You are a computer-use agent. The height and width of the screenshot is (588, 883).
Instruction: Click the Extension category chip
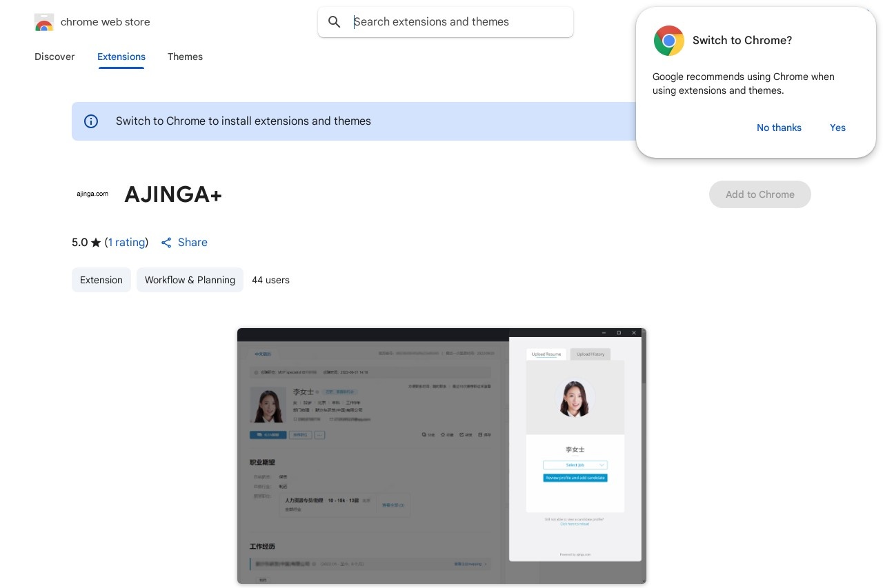[x=101, y=280]
